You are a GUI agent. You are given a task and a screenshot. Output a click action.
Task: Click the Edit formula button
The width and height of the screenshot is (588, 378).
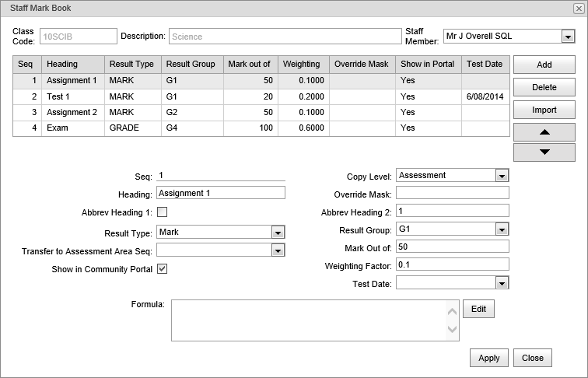[x=478, y=309]
